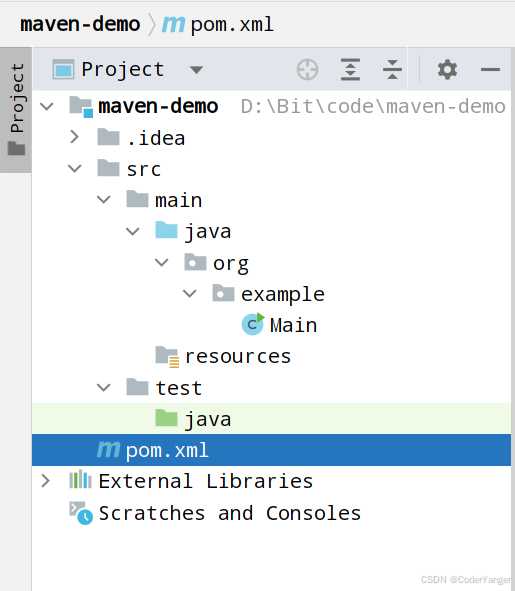This screenshot has width=515, height=591.
Task: Open the Project view dropdown arrow
Action: [x=196, y=70]
